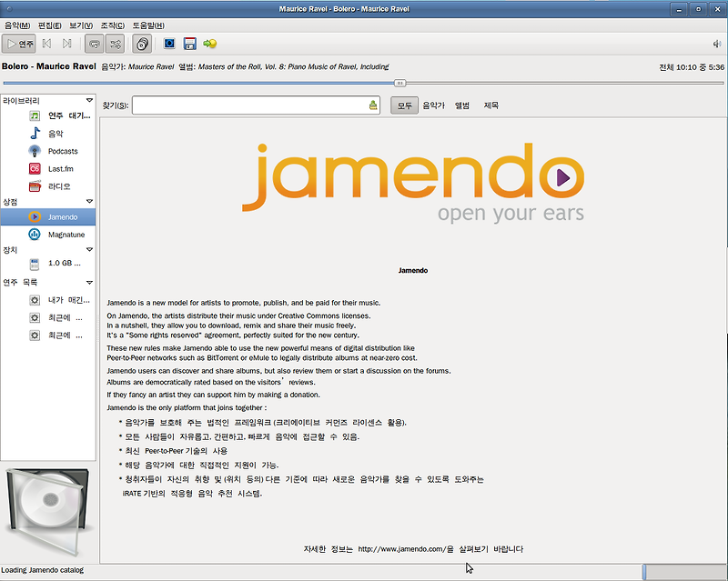
Task: Click the Loading Jamendo catalog status text
Action: click(x=42, y=570)
